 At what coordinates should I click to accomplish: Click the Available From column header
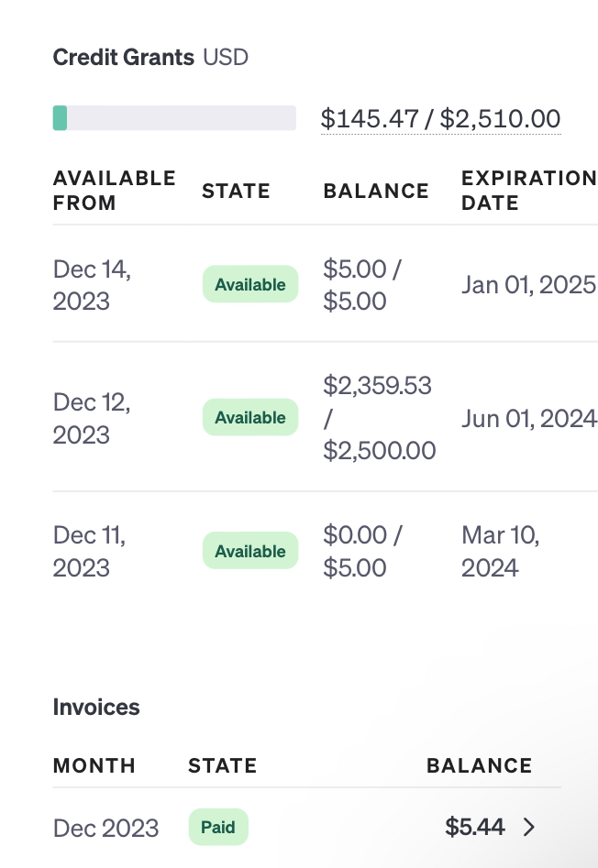pos(115,191)
